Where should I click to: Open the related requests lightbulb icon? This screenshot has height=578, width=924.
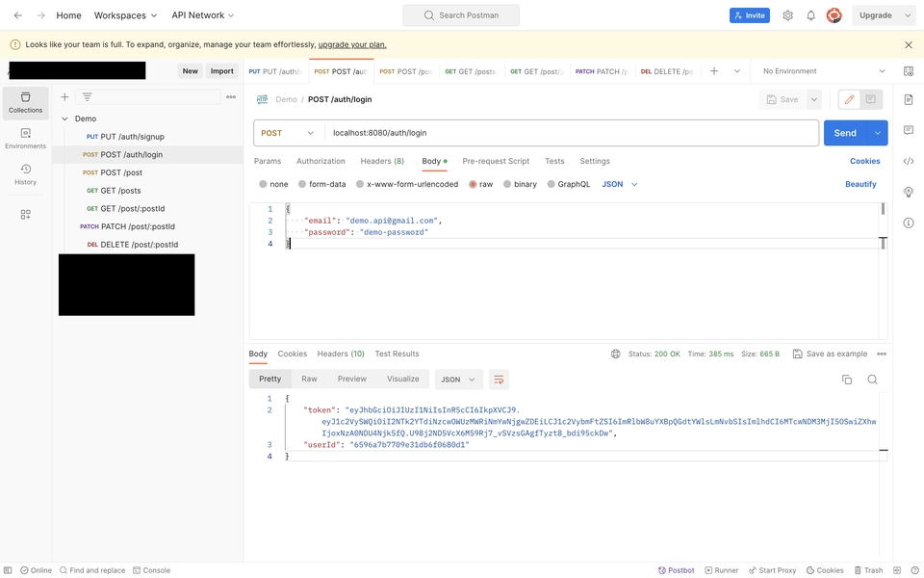coord(908,192)
